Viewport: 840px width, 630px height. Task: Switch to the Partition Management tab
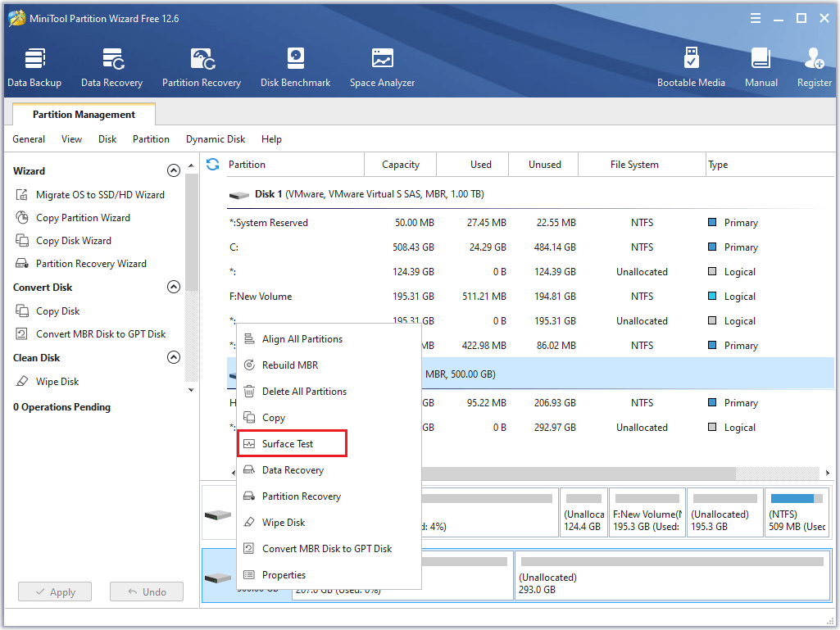point(84,115)
